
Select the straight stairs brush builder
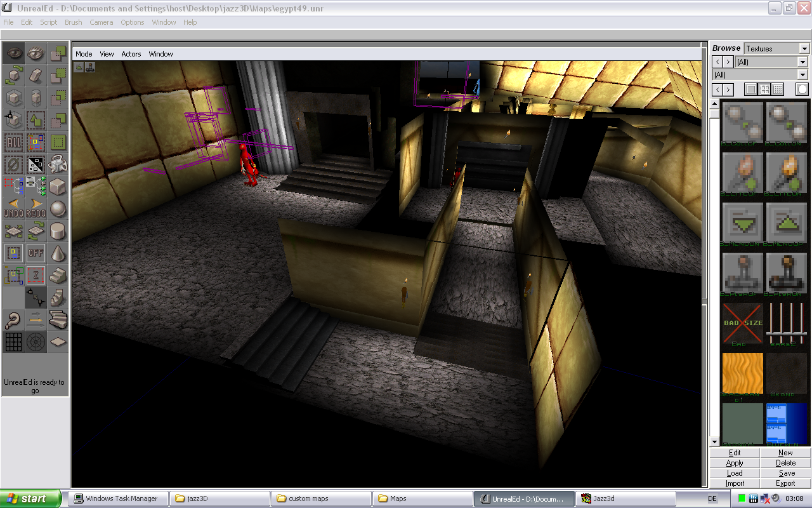pyautogui.click(x=58, y=276)
